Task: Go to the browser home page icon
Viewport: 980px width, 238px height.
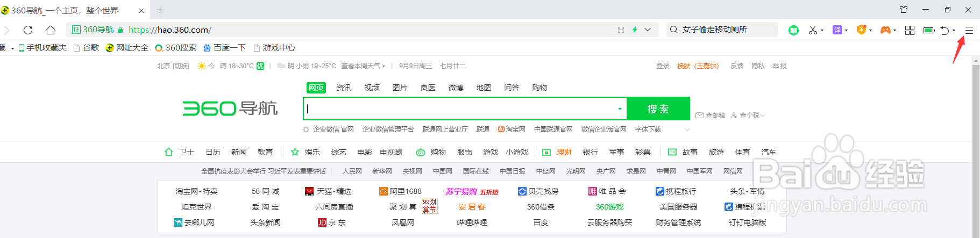Action: pos(51,30)
